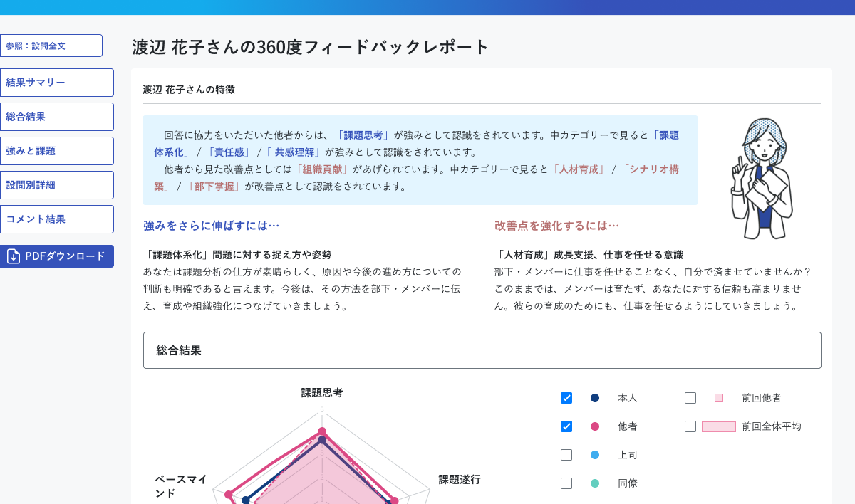This screenshot has width=855, height=504.
Task: Click the 「課題思考」 strength link
Action: coord(363,135)
